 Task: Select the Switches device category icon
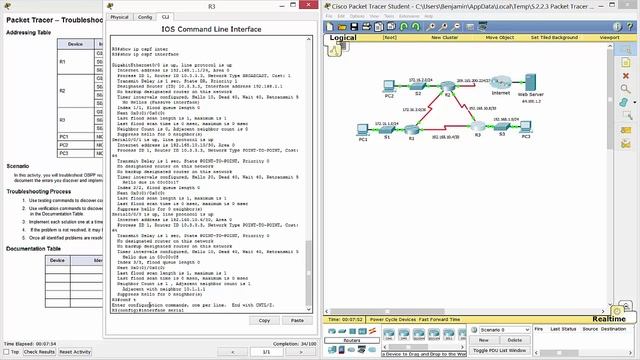pos(342,331)
